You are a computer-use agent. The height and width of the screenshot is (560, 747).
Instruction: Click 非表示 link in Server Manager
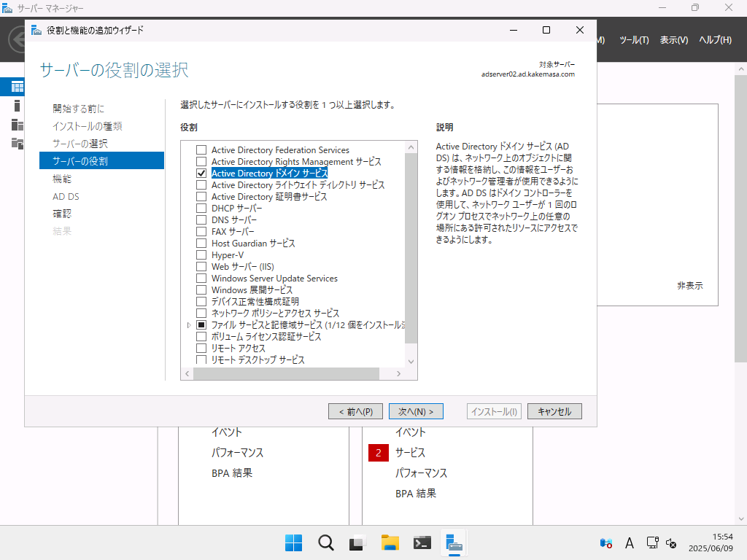coord(690,286)
